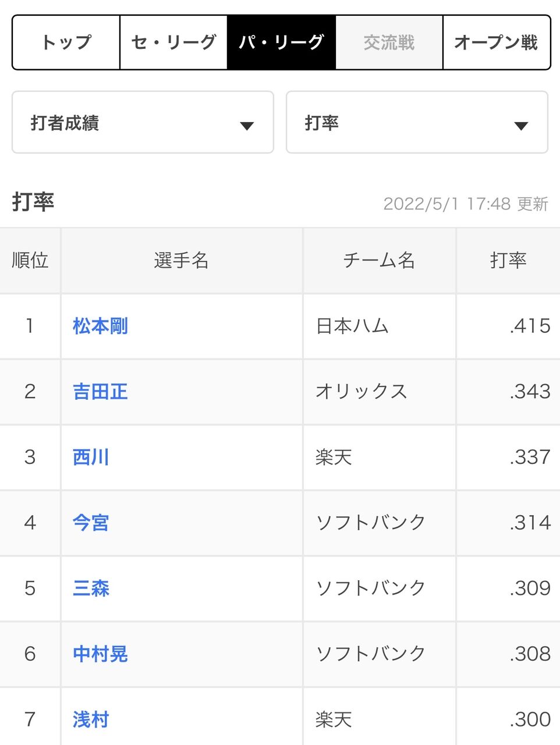The width and height of the screenshot is (560, 745).
Task: Click the arrow icon in 打者成績 selector
Action: [247, 126]
